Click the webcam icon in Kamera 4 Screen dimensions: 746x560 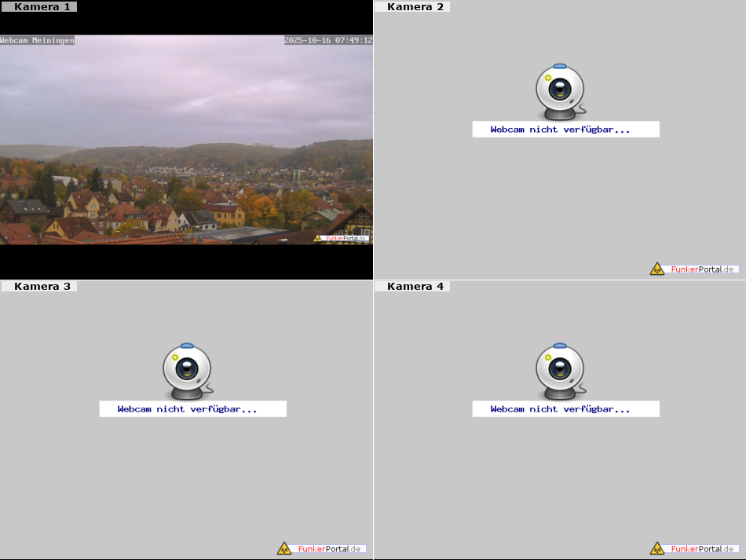(560, 369)
